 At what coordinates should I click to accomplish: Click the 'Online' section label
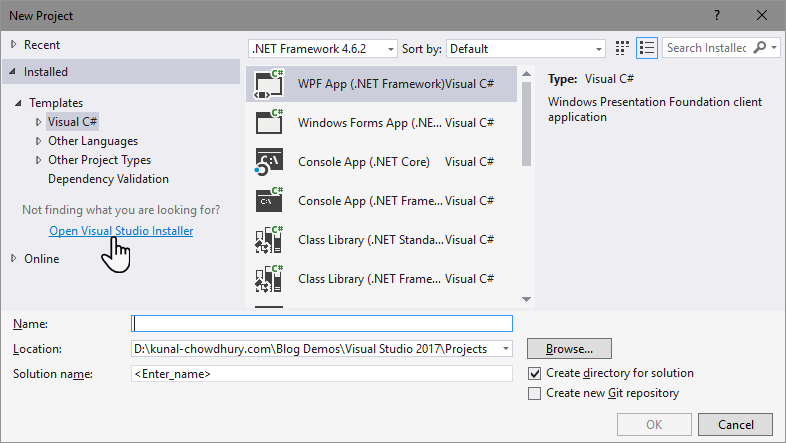click(x=42, y=259)
